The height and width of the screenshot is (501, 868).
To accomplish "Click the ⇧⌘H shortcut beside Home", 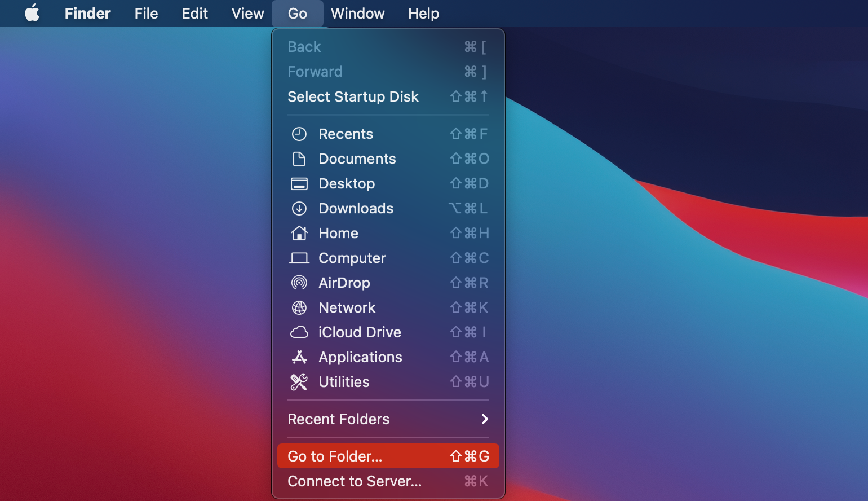I will tap(470, 233).
